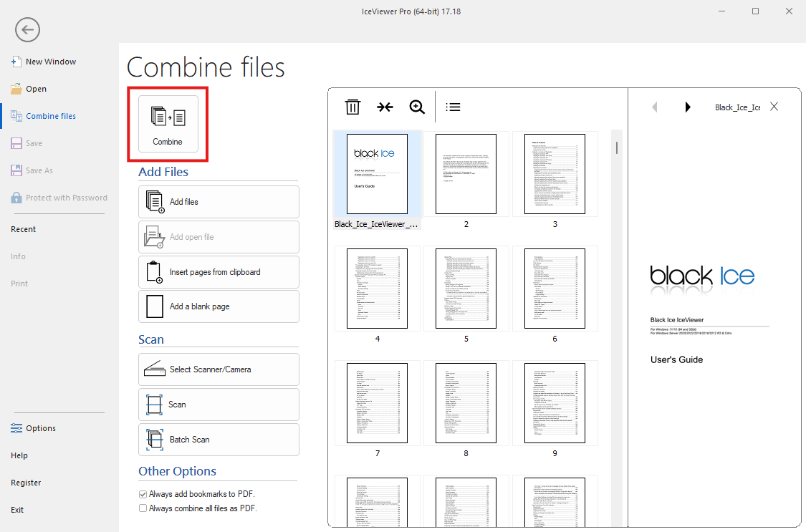
Task: Select New Window in sidebar
Action: pyautogui.click(x=51, y=62)
